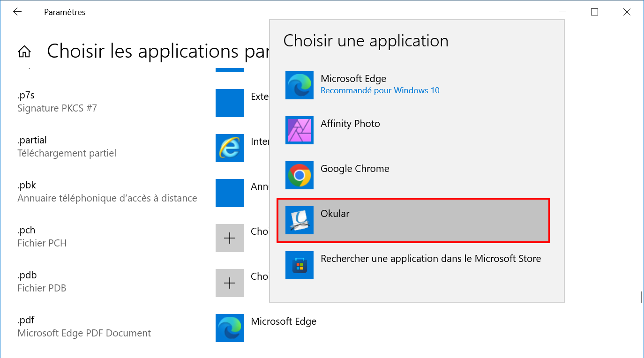Click the vertical scrollbar thumb on right
644x358 pixels.
coord(641,297)
